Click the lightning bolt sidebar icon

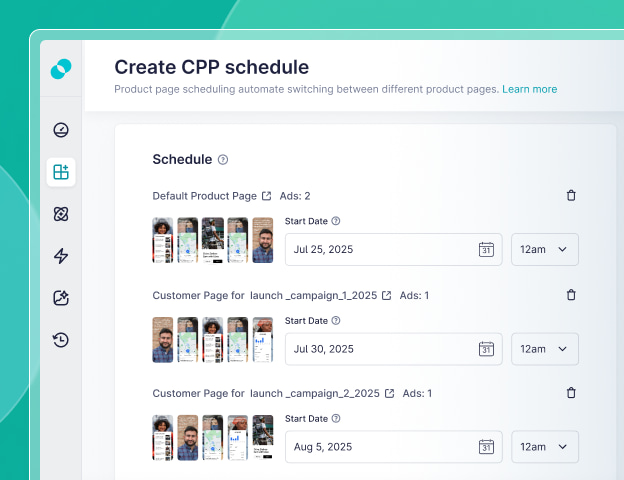(x=61, y=256)
